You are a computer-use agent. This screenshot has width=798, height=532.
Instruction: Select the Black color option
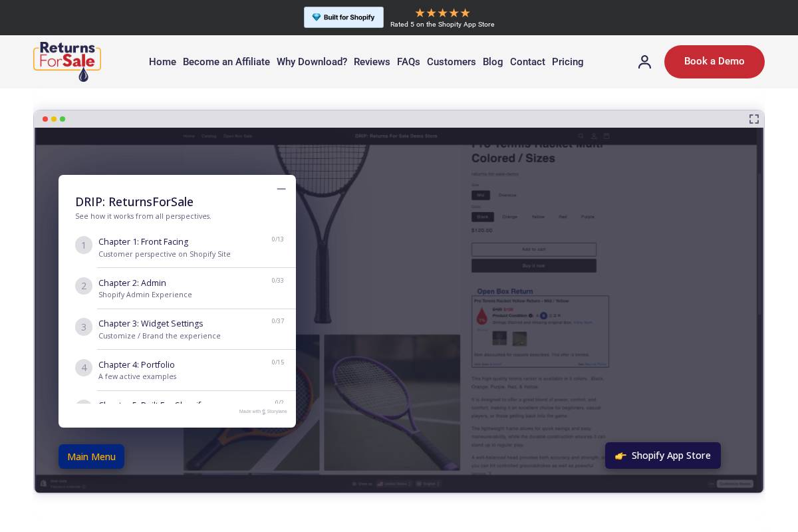483,217
